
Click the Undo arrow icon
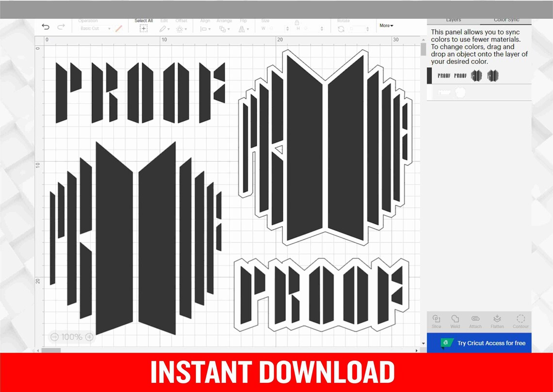click(x=46, y=26)
